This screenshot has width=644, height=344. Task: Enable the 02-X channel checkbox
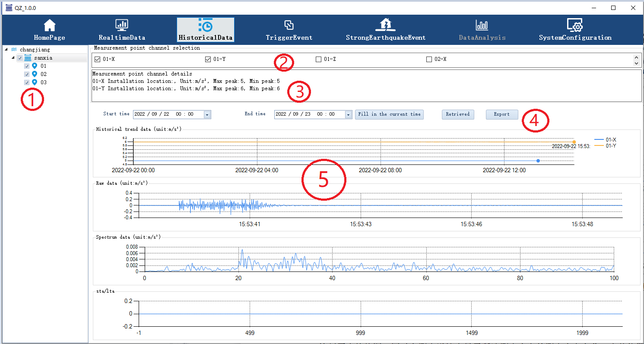(429, 59)
